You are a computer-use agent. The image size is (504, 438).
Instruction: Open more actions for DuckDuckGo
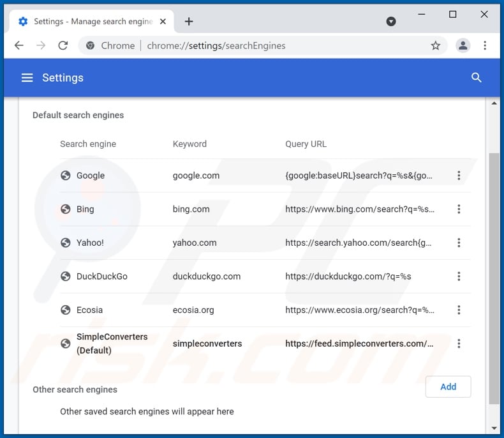(459, 276)
